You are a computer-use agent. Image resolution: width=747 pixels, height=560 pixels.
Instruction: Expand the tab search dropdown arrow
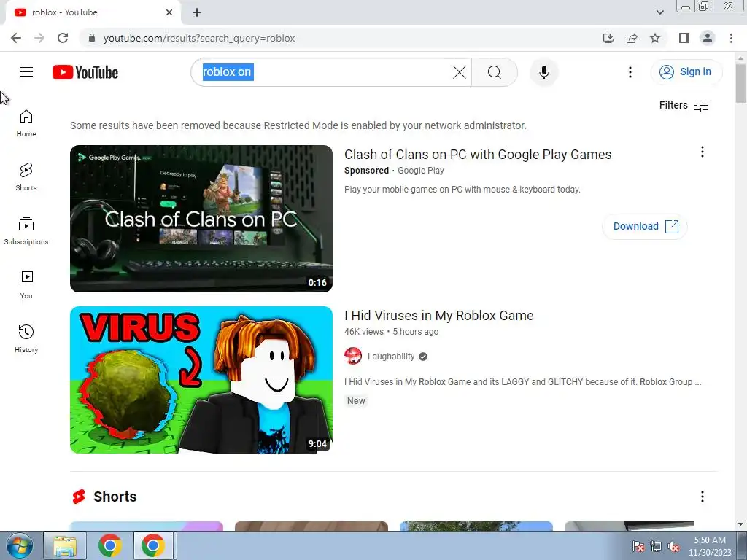click(659, 12)
